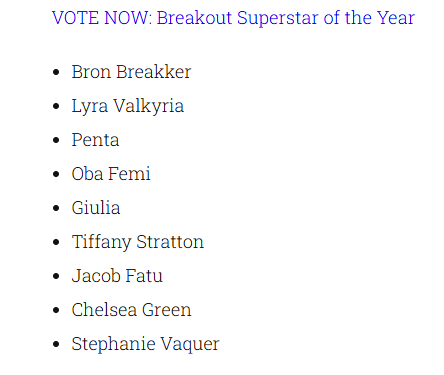Open the VOTE NOW Breakout Superstar link
The image size is (444, 375).
233,18
